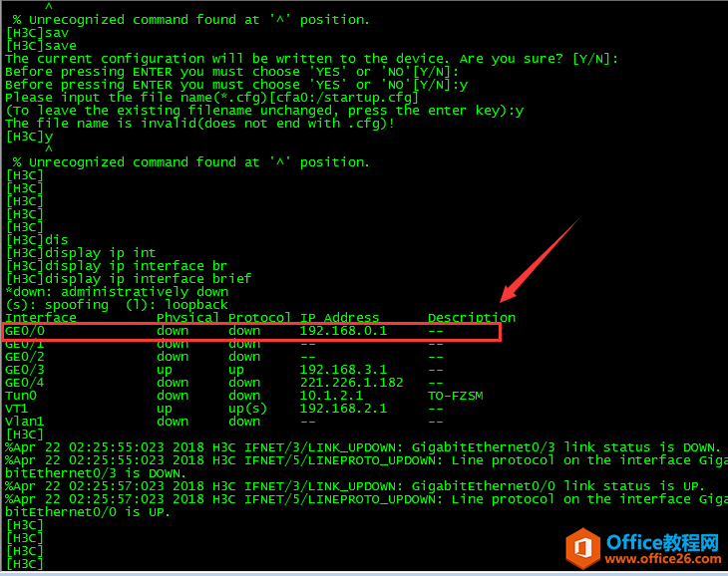Screen dimensions: 728x576
Task: Click the red arrow annotation
Action: (540, 261)
